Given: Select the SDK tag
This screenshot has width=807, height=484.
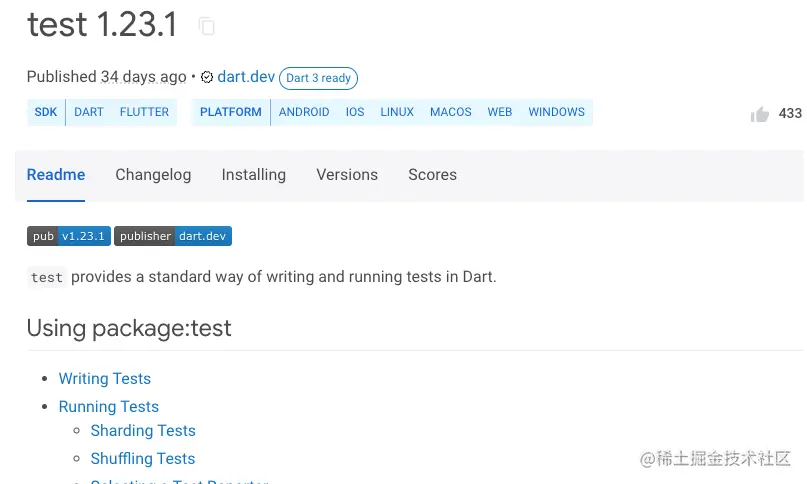Looking at the screenshot, I should (46, 112).
